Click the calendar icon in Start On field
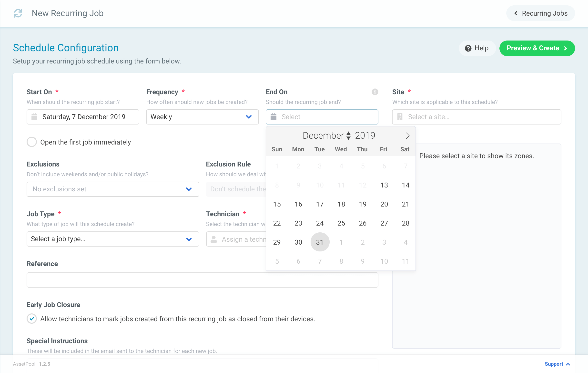This screenshot has width=588, height=373. 35,117
